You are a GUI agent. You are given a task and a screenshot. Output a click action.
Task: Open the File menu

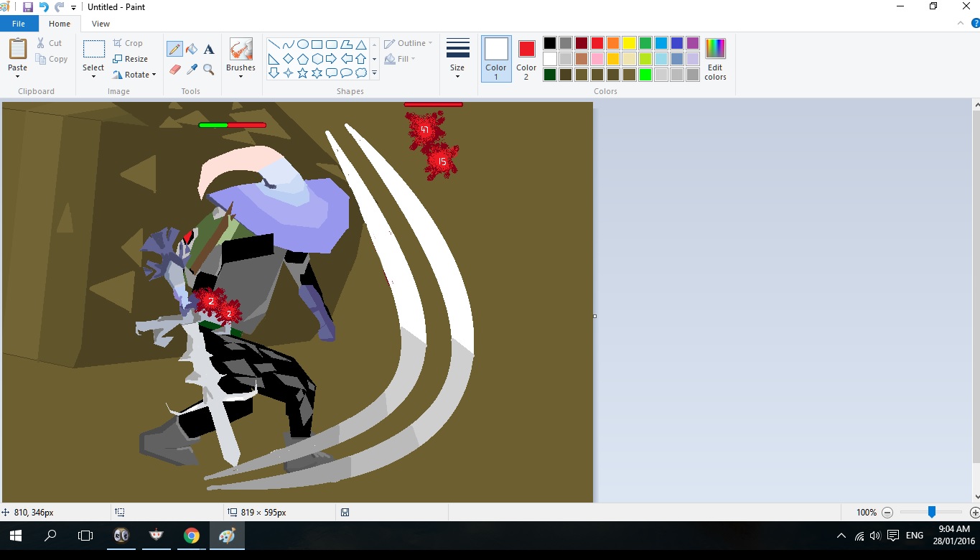(19, 24)
